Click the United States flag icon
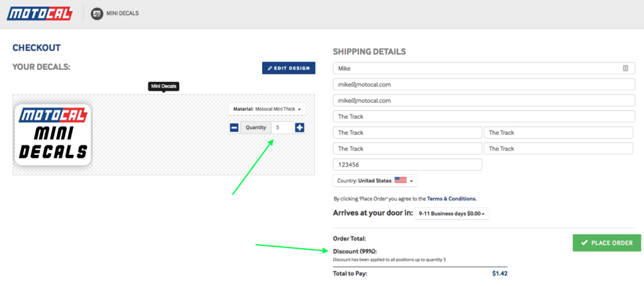The height and width of the screenshot is (286, 644). [400, 180]
